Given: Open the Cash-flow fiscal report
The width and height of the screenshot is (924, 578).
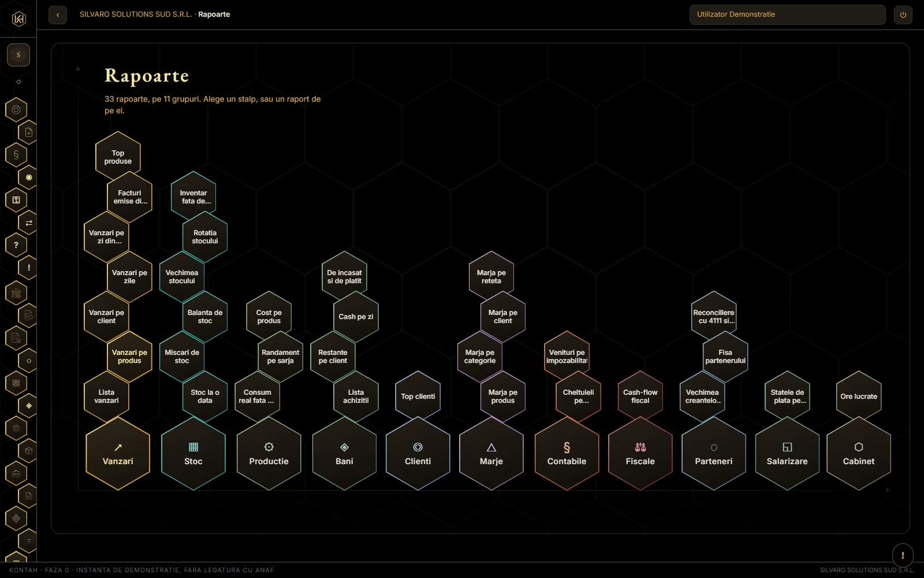Looking at the screenshot, I should [640, 397].
